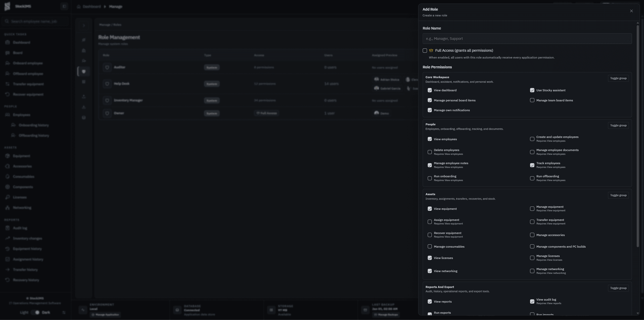644x320 pixels.
Task: Click Manage Backups button in status bar
Action: pyautogui.click(x=386, y=315)
